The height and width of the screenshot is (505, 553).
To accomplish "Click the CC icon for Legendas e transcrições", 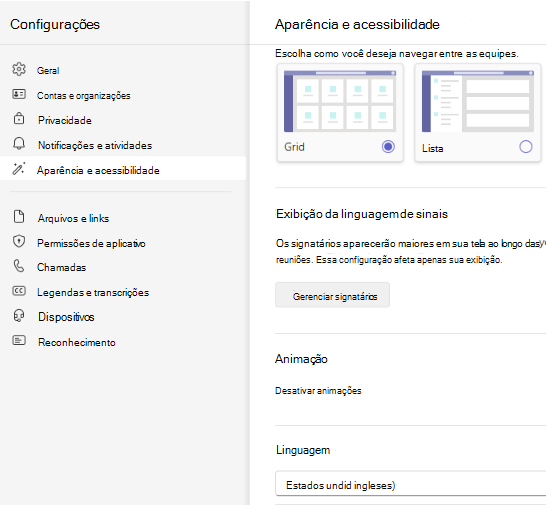I will [19, 291].
